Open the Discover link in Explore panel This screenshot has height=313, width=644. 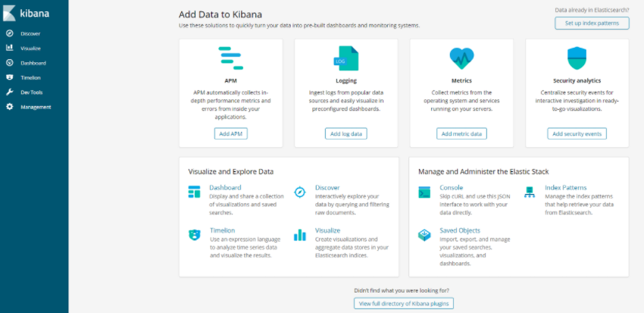[327, 188]
